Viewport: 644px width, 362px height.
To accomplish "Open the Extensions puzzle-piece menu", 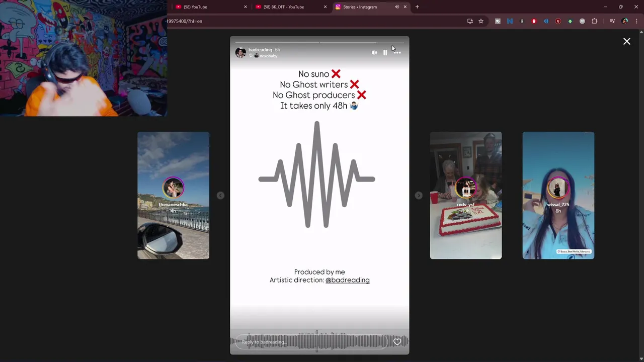I will tap(594, 21).
